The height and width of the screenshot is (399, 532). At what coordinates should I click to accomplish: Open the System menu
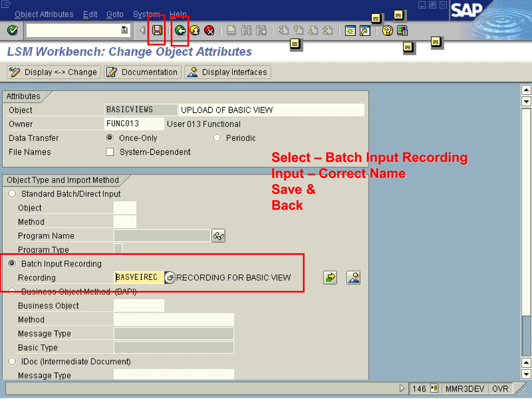(146, 14)
